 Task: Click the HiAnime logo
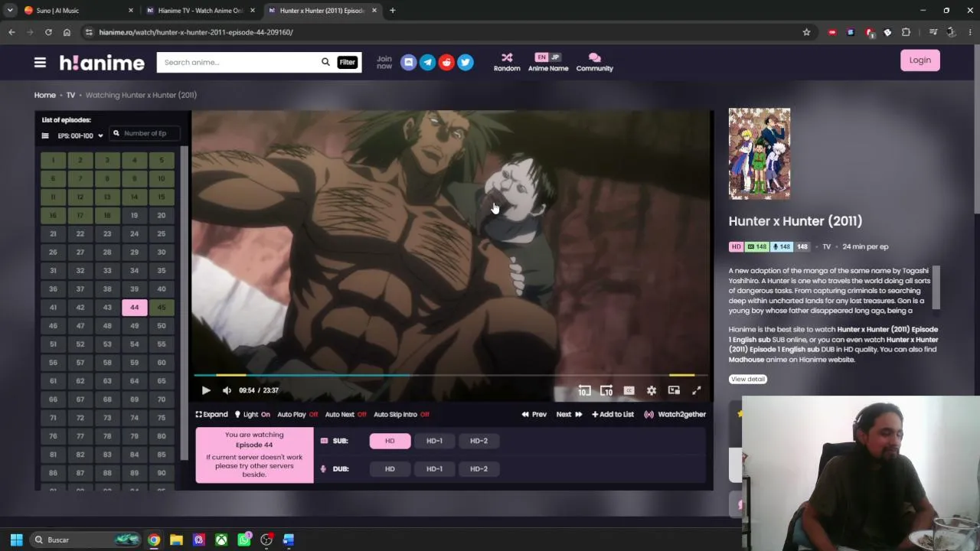click(x=102, y=63)
